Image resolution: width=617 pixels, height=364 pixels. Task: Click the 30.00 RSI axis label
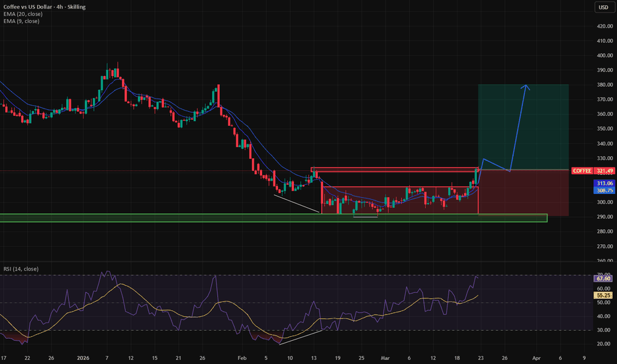[x=603, y=330]
